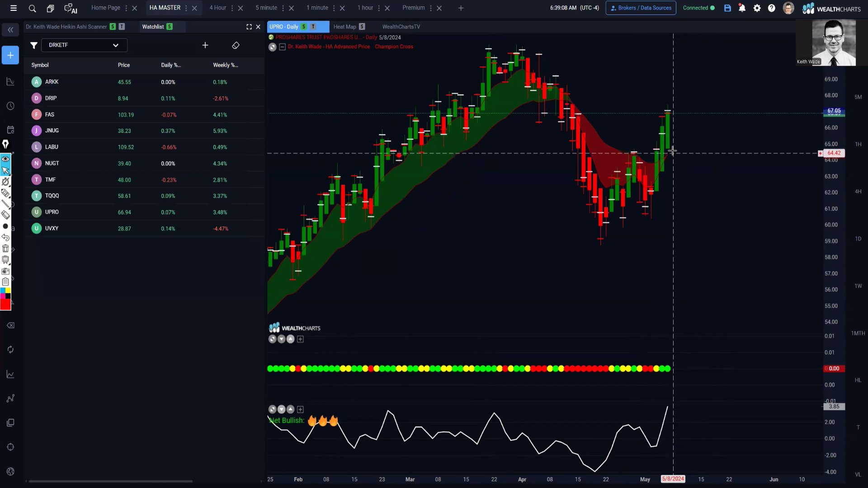
Task: Click the camera snapshot icon
Action: pyautogui.click(x=5, y=271)
